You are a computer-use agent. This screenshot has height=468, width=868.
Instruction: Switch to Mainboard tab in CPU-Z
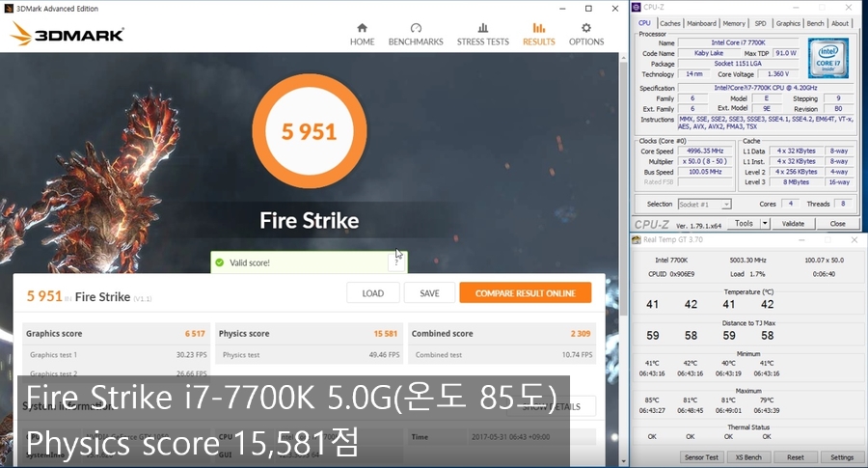click(x=701, y=23)
